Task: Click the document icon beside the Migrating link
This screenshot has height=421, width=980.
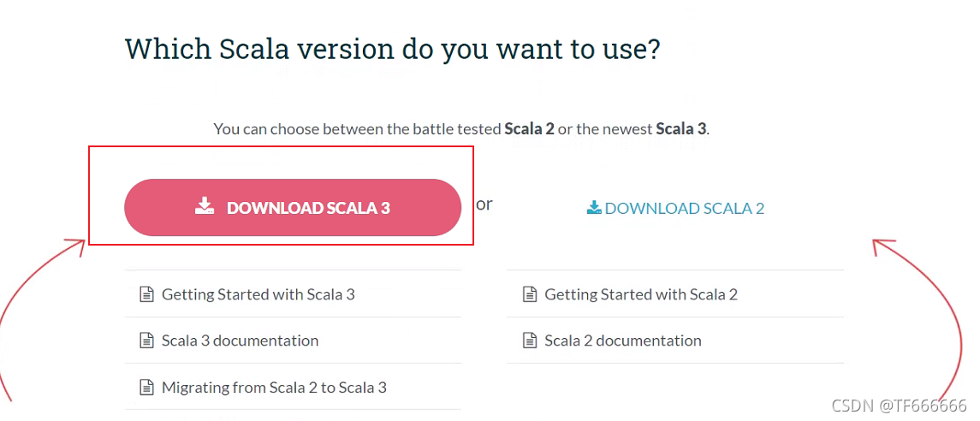Action: (x=146, y=388)
